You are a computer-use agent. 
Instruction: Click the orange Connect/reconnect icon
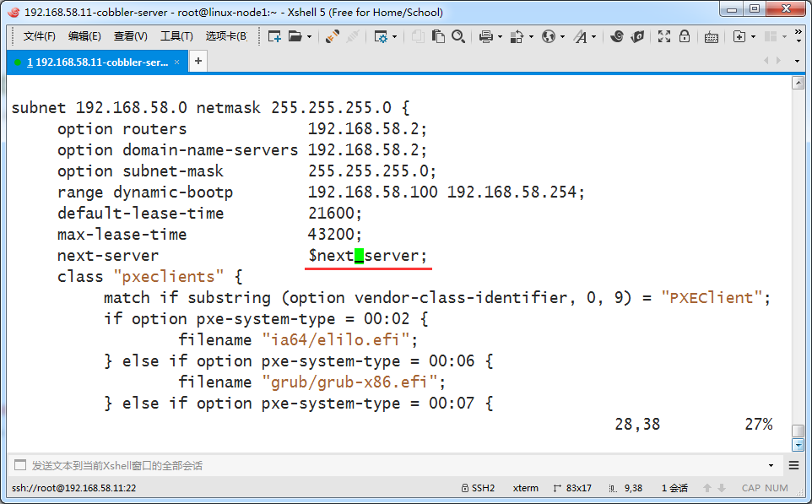tap(333, 36)
